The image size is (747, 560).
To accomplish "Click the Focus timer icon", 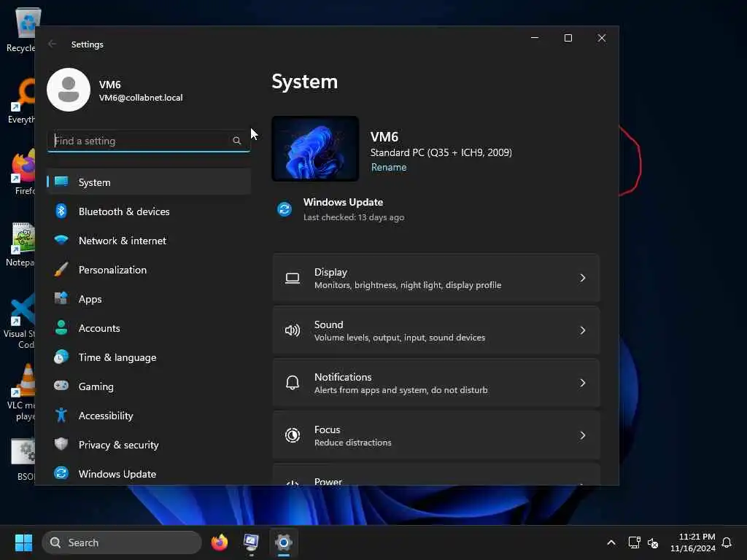I will [x=292, y=435].
